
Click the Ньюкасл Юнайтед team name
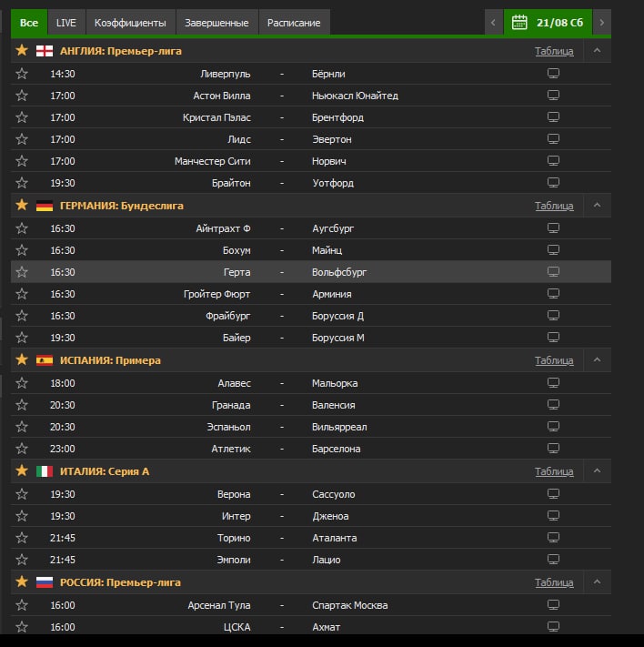tap(356, 96)
